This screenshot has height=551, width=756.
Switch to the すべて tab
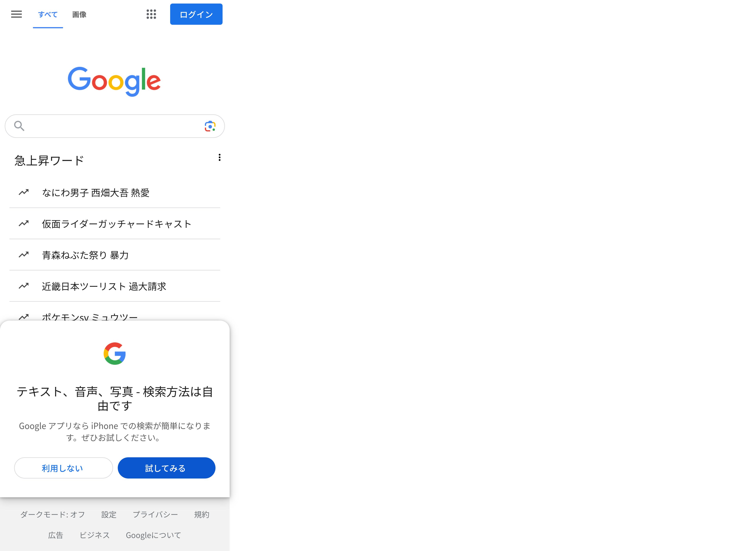point(48,14)
